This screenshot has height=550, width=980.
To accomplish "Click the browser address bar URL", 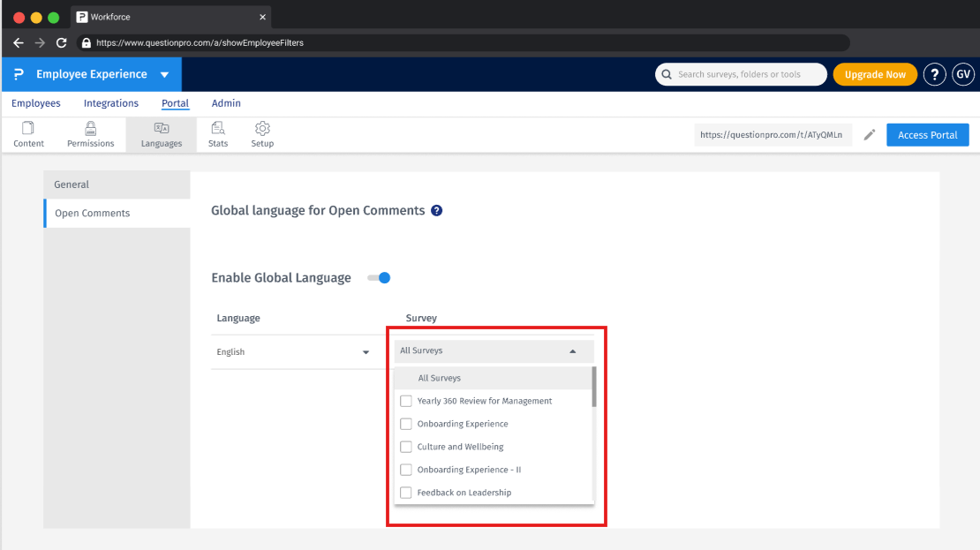I will (200, 43).
